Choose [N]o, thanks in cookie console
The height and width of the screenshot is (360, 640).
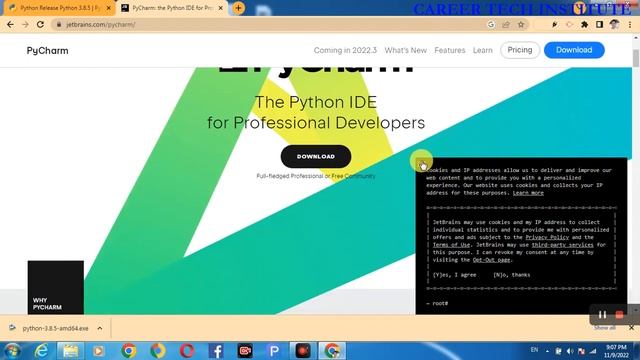tap(511, 275)
